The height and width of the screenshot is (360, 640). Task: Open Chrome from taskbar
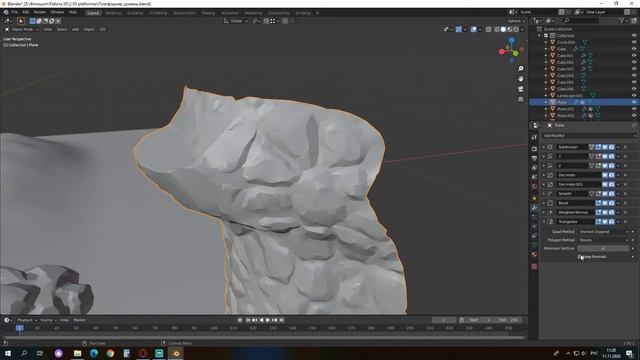(110, 353)
